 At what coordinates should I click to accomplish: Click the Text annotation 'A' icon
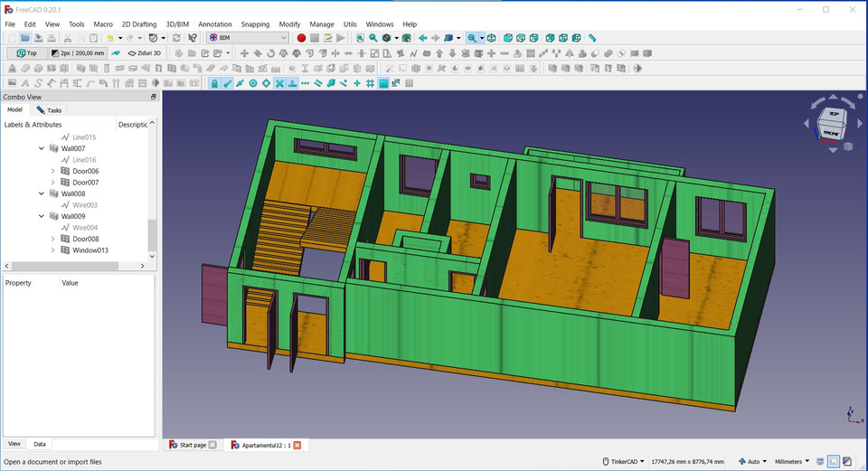25,83
